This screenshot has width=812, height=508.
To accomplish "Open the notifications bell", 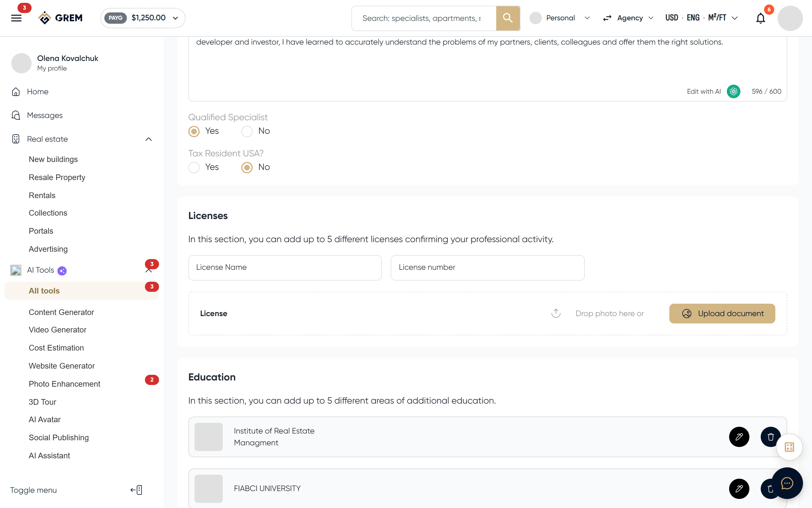I will click(760, 18).
